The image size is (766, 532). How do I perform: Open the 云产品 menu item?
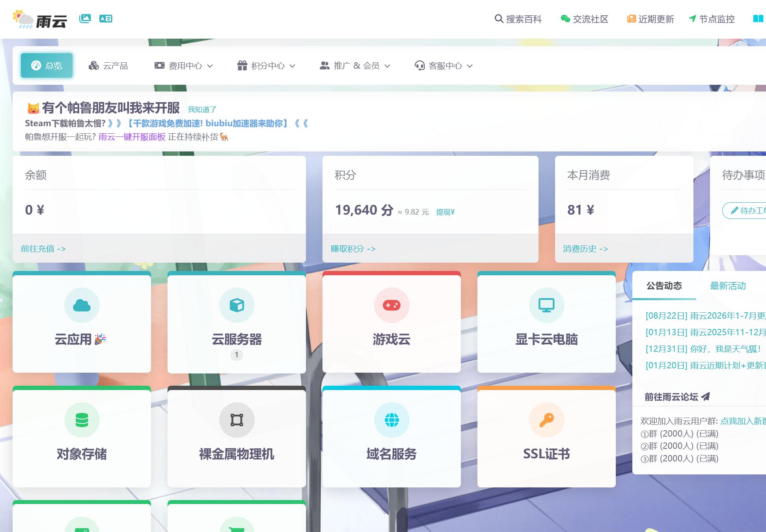coord(108,65)
